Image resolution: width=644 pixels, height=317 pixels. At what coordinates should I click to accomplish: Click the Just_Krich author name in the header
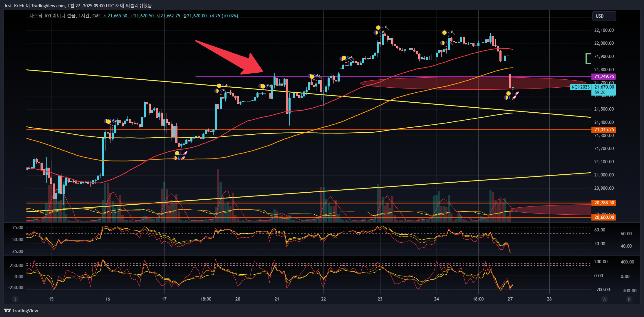tap(14, 6)
